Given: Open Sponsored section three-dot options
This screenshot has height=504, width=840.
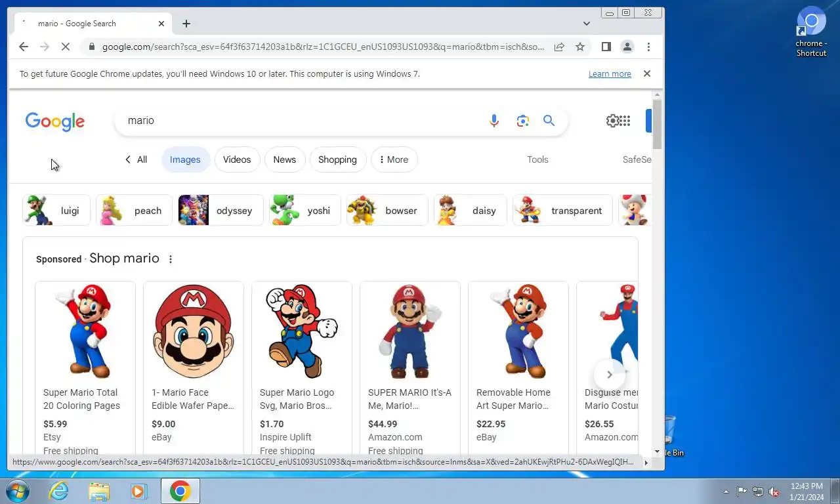Looking at the screenshot, I should 171,259.
